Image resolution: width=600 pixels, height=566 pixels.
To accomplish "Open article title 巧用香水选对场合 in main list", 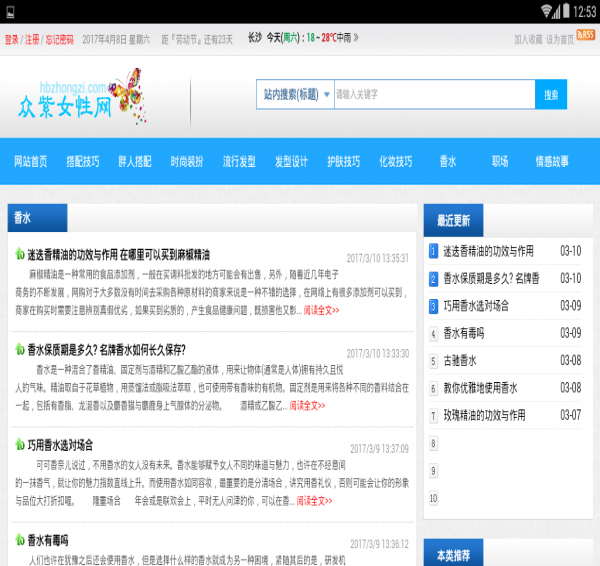I will [60, 445].
